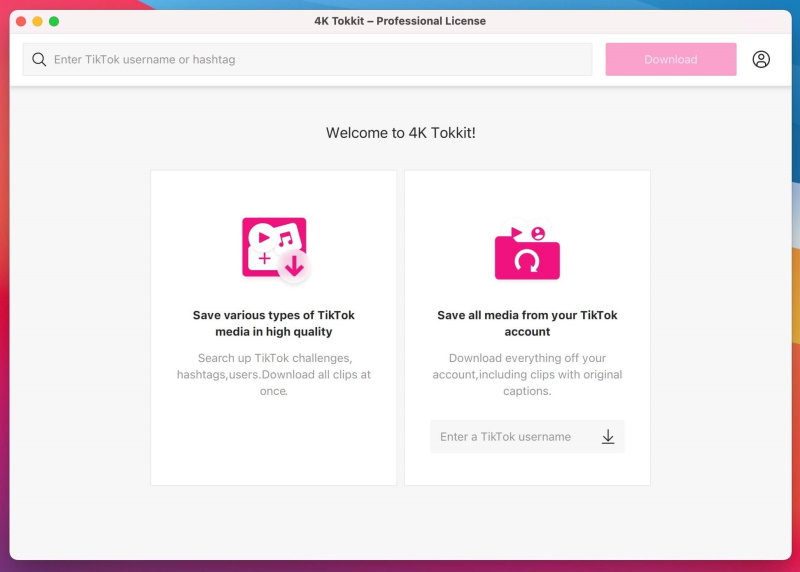Viewport: 800px width, 572px height.
Task: Click 'Welcome to 4K Tokkit!' heading
Action: point(401,133)
